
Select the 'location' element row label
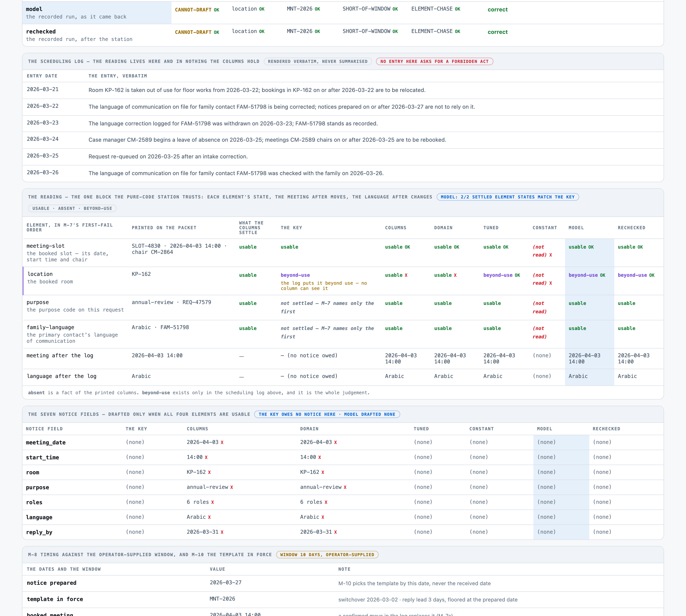tap(40, 274)
